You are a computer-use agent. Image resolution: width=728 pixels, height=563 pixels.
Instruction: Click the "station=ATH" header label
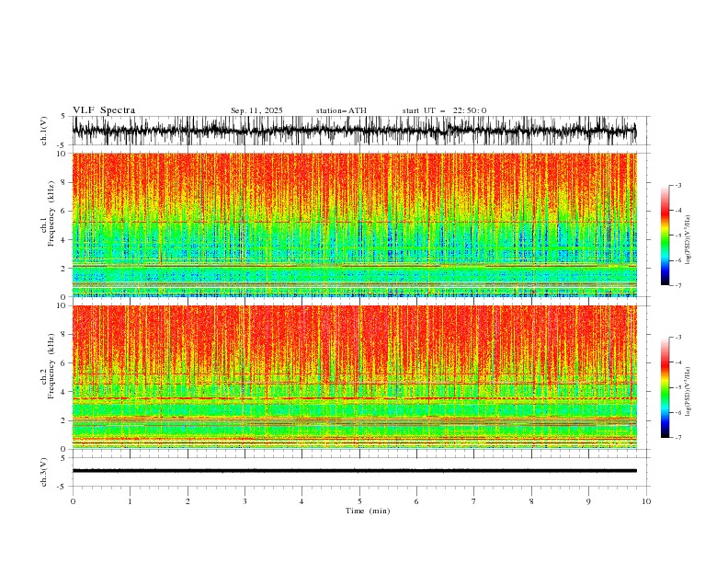point(341,110)
